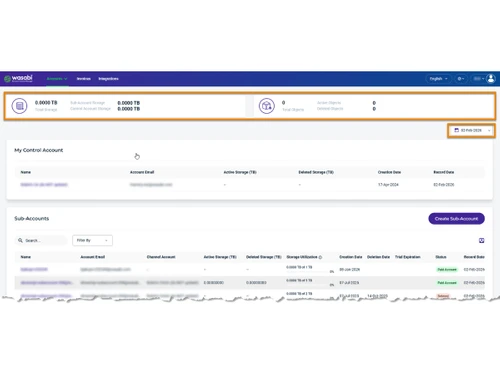Image resolution: width=500 pixels, height=375 pixels.
Task: Open the Accounts menu
Action: 57,79
